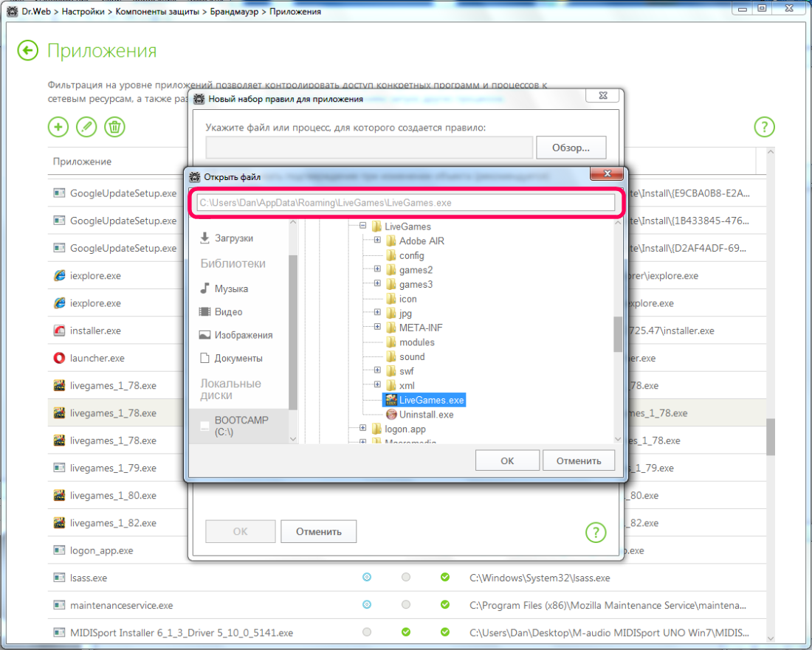Open help icon in the new rule dialog

(596, 532)
